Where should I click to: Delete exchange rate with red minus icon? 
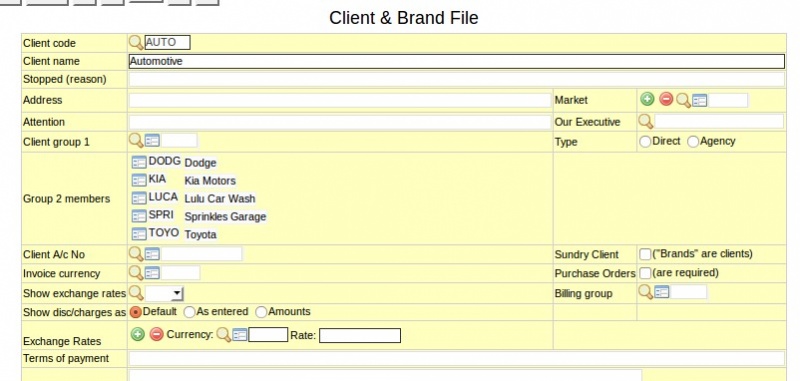(157, 335)
